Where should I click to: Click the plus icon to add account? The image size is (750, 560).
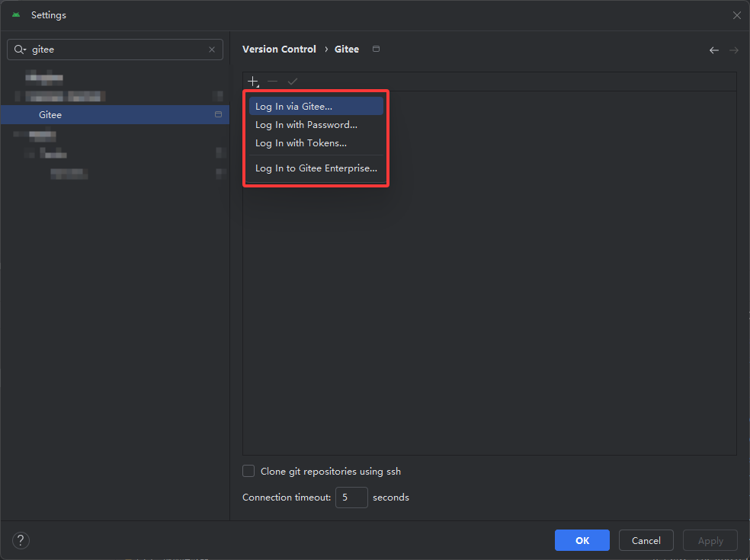[x=252, y=81]
